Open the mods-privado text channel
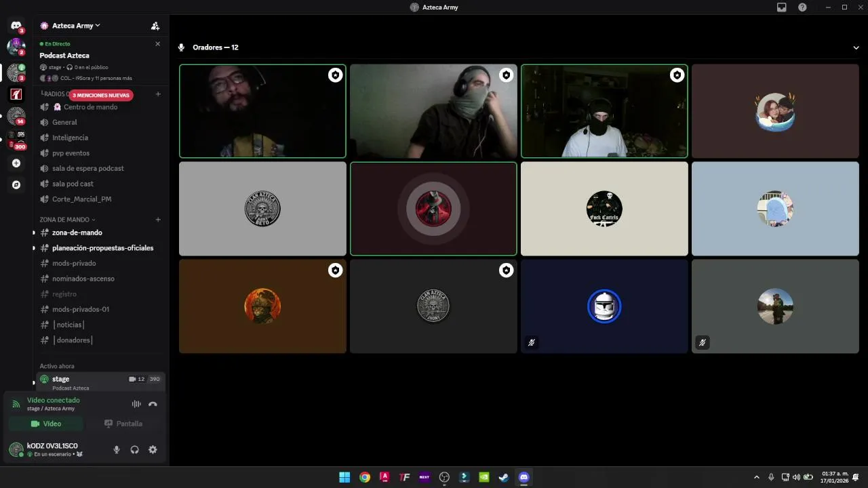 (x=100, y=263)
